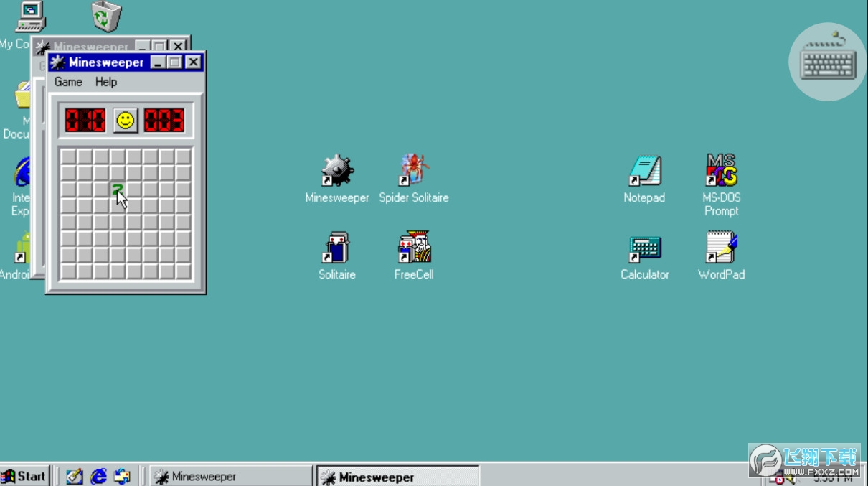Minimize the background Minesweeper window
868x486 pixels.
pos(143,46)
